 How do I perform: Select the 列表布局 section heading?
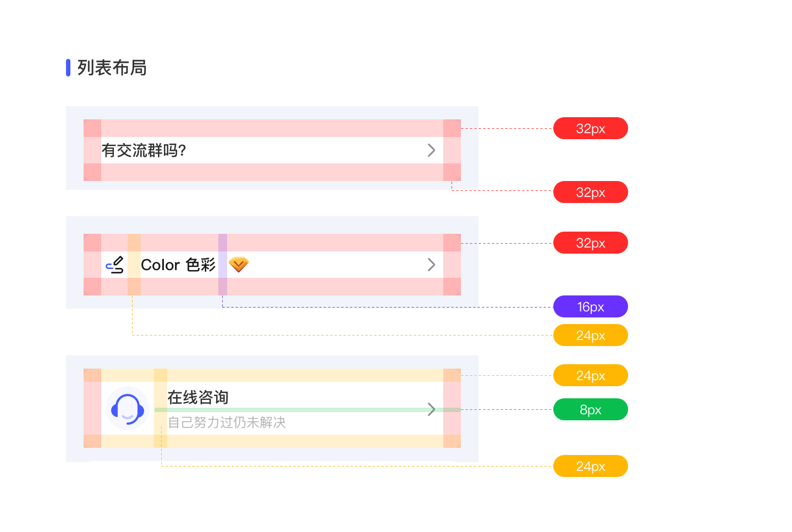coord(111,68)
